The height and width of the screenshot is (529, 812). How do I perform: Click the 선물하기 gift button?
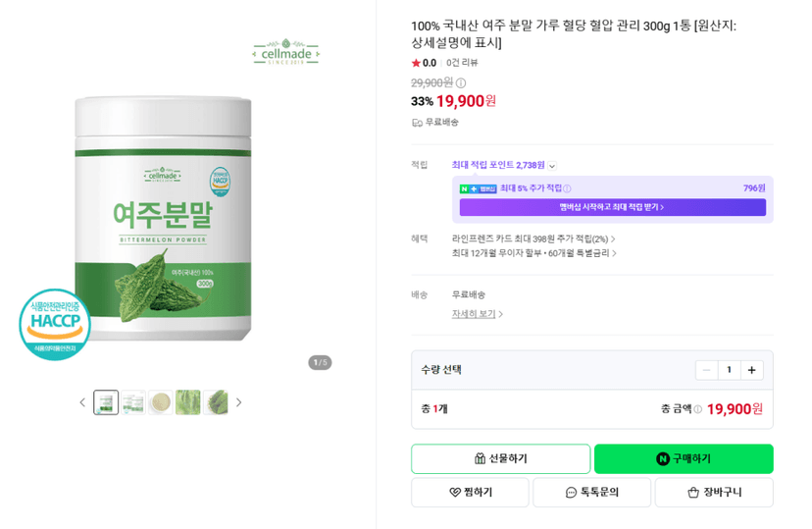501,458
